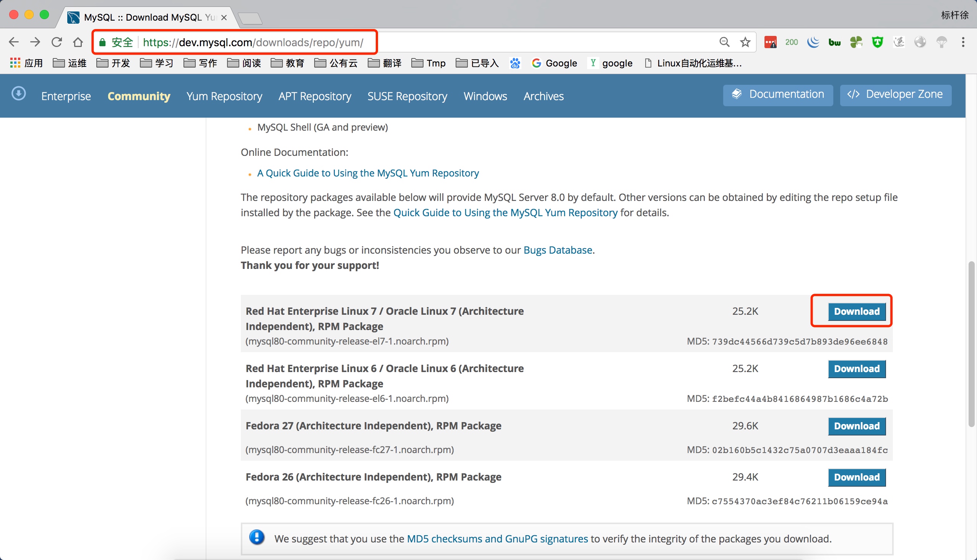Click the 标杆徐 profile name

click(955, 15)
